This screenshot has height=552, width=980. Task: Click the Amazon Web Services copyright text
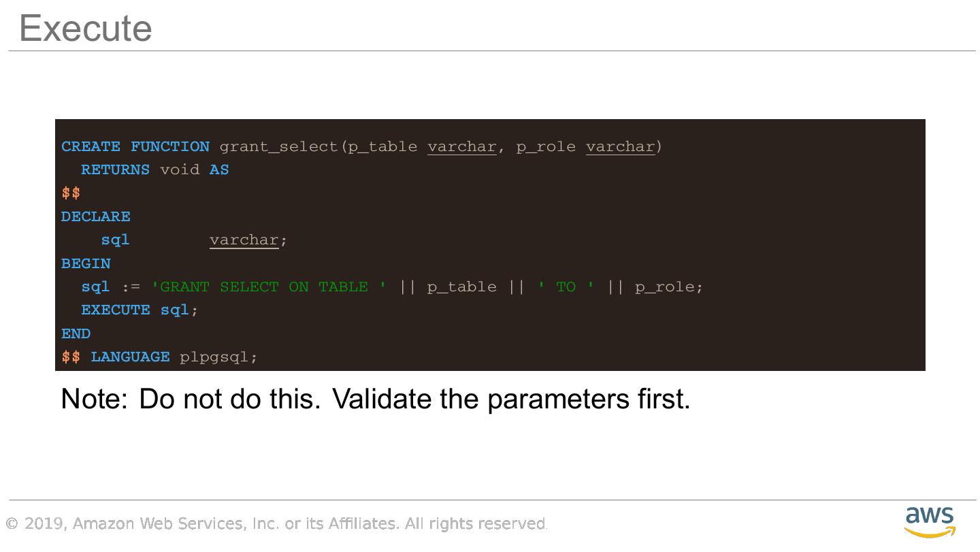(276, 523)
